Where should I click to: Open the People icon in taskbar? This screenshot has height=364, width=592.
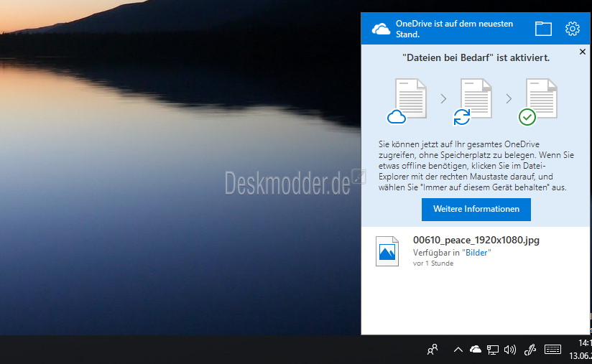pyautogui.click(x=433, y=350)
